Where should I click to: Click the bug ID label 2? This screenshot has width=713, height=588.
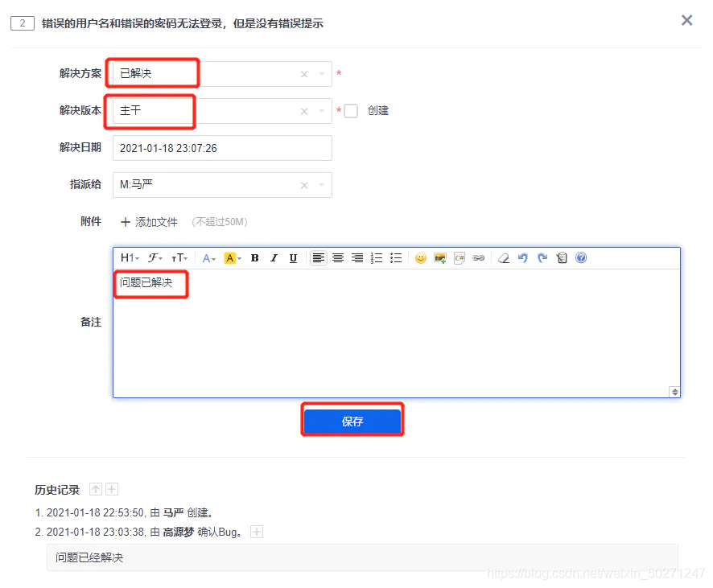point(23,23)
